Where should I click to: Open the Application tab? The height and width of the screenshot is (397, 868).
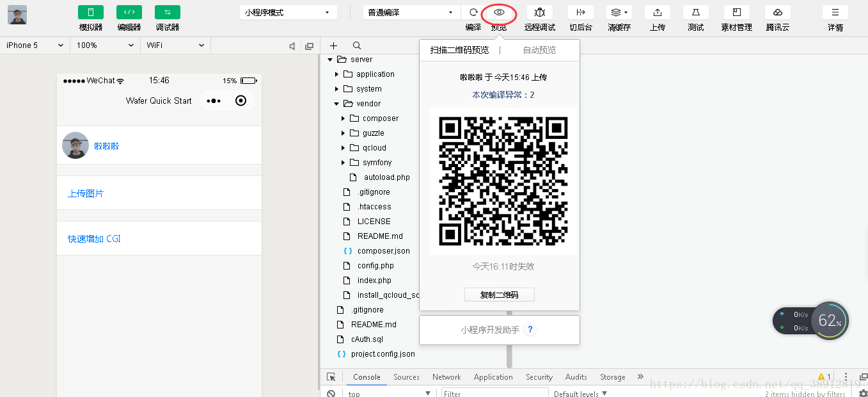[493, 377]
